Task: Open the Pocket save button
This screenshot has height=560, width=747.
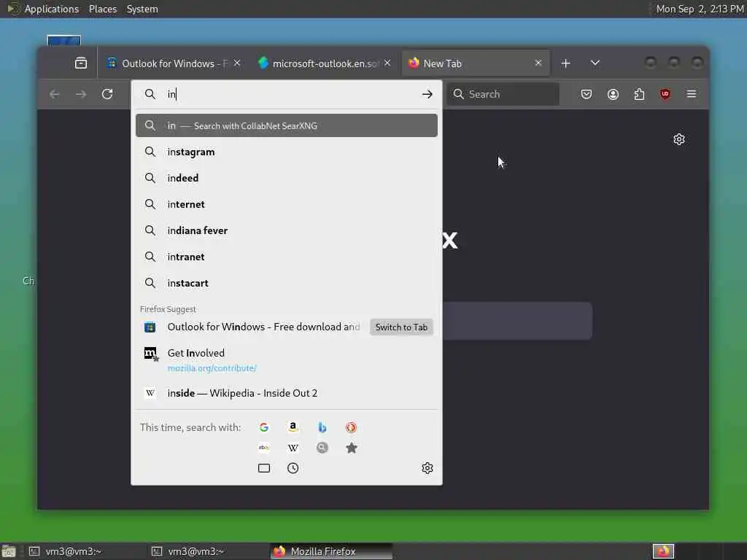Action: click(587, 94)
